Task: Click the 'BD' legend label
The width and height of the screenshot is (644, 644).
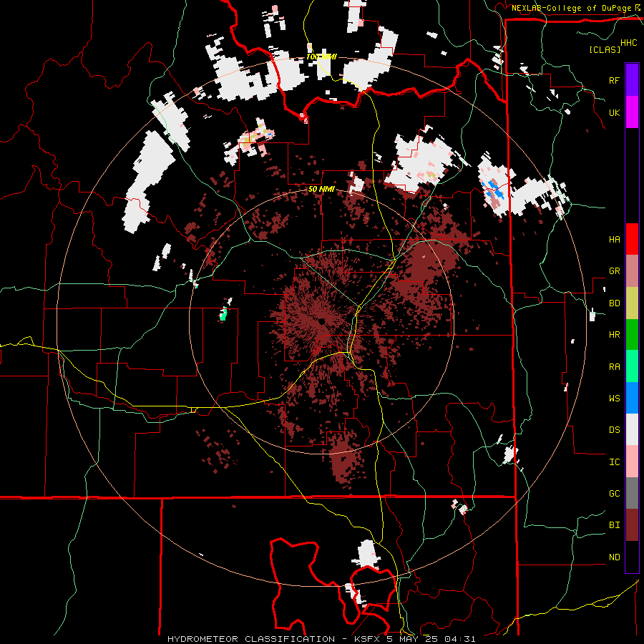Action: point(614,303)
